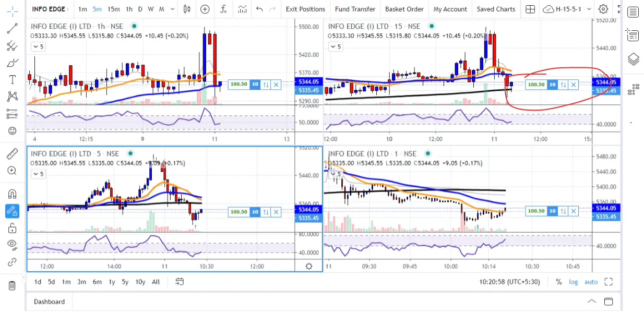Open the pitchfork and Gann tools
This screenshot has height=312, width=644.
coord(12,46)
